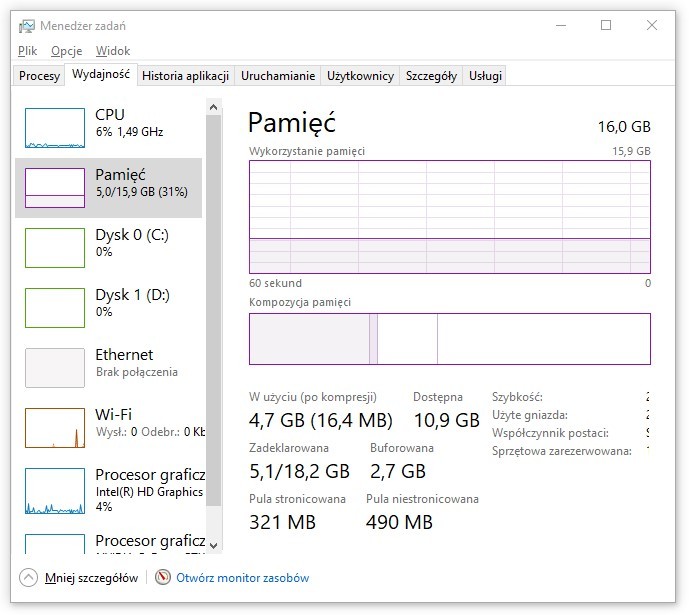The image size is (689, 615).
Task: Select the Pamięć sidebar graph thumbnail
Action: (x=55, y=188)
